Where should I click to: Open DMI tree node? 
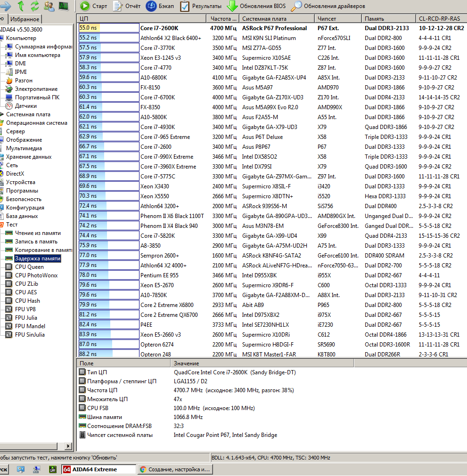point(16,64)
